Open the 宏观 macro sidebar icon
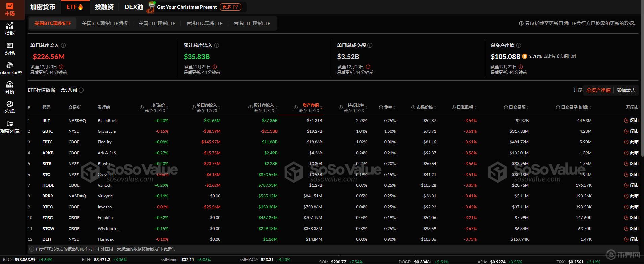Image resolution: width=644 pixels, height=264 pixels. [x=10, y=107]
